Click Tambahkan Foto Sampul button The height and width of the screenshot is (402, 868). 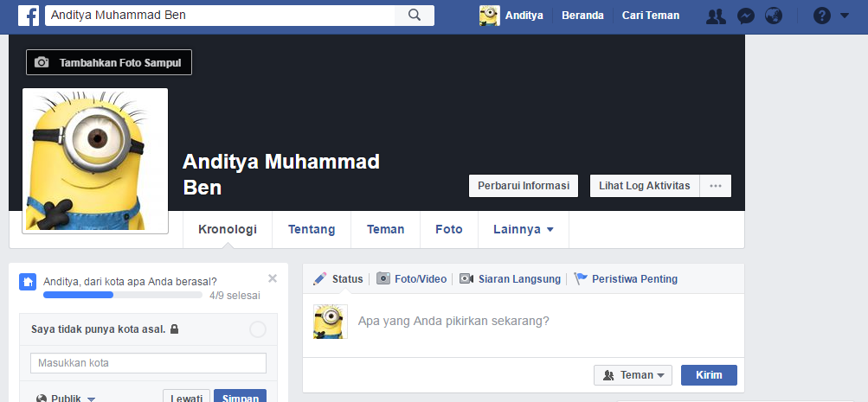(109, 62)
